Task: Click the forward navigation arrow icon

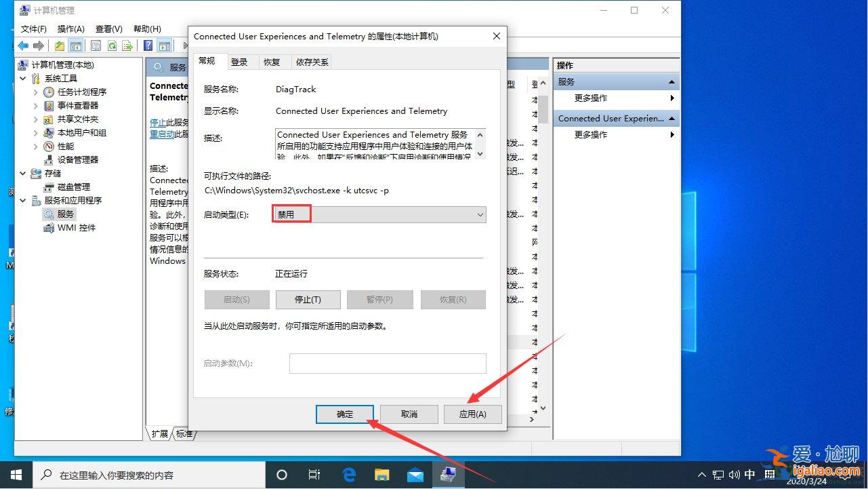Action: (39, 45)
